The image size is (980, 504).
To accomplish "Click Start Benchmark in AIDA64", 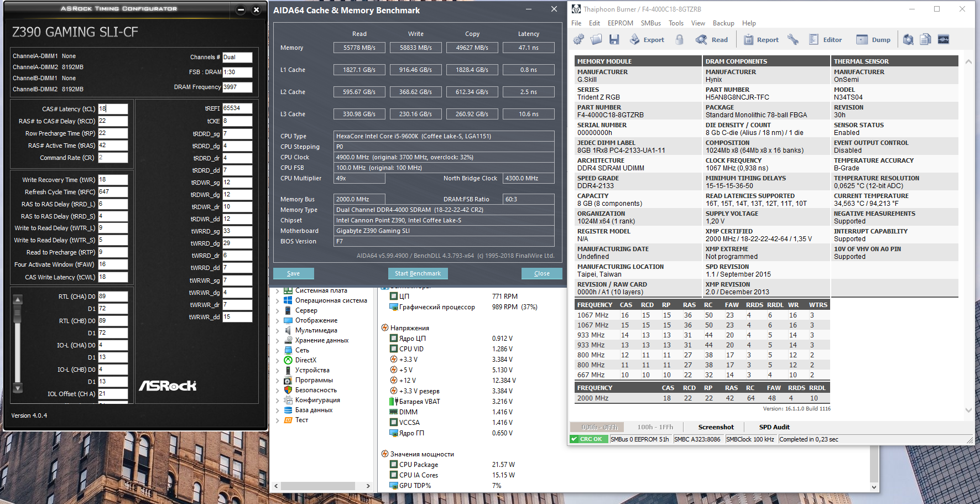I will [x=418, y=273].
